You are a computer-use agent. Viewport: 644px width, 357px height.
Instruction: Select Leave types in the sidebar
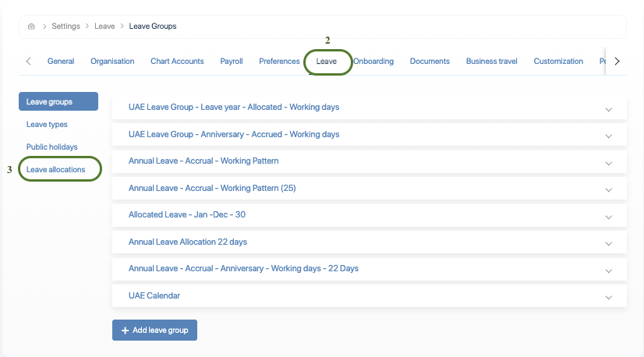pyautogui.click(x=47, y=124)
